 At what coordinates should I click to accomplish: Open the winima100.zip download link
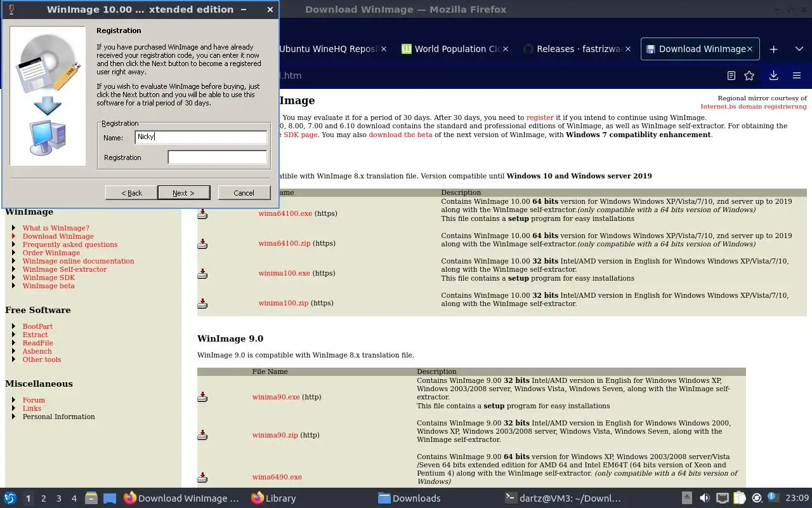click(283, 303)
